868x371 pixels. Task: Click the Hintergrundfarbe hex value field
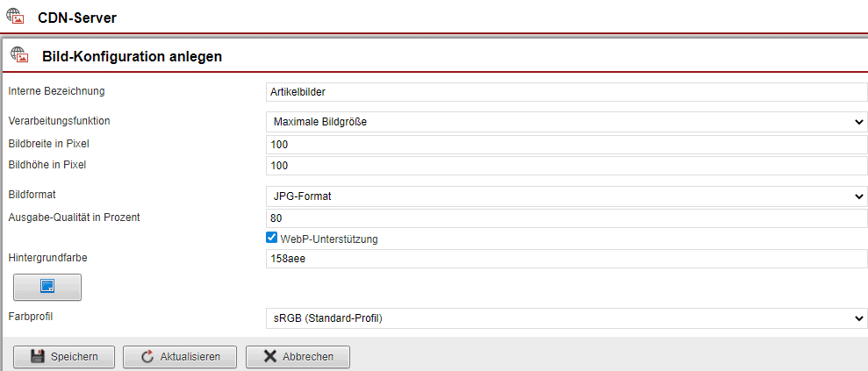[566, 259]
